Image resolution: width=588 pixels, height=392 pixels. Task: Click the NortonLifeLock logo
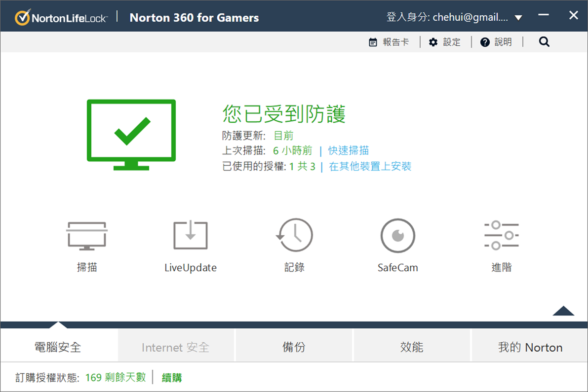tap(61, 18)
